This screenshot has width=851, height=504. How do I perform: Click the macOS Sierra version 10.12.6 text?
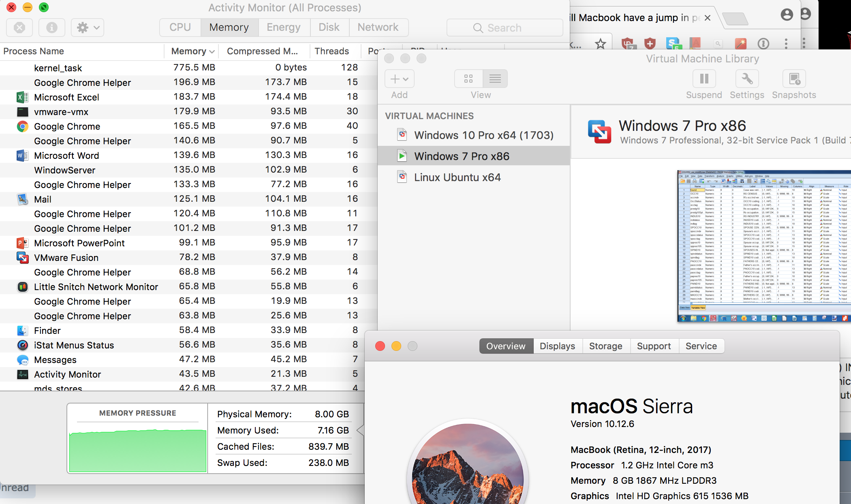(x=602, y=424)
